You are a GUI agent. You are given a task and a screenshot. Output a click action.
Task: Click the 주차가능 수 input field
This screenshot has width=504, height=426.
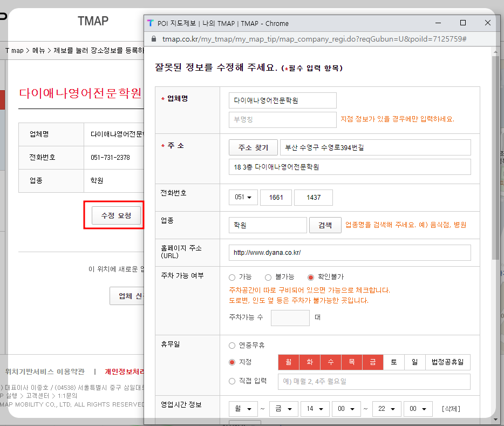pos(290,318)
